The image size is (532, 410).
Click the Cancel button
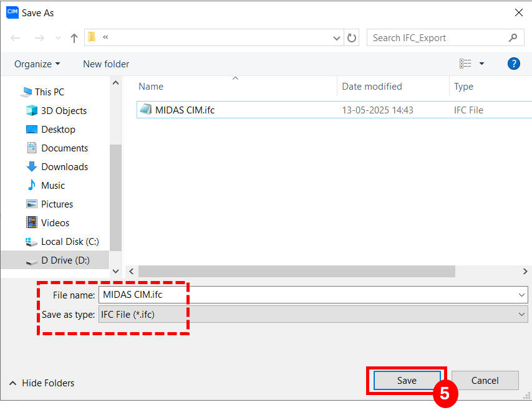[485, 381]
